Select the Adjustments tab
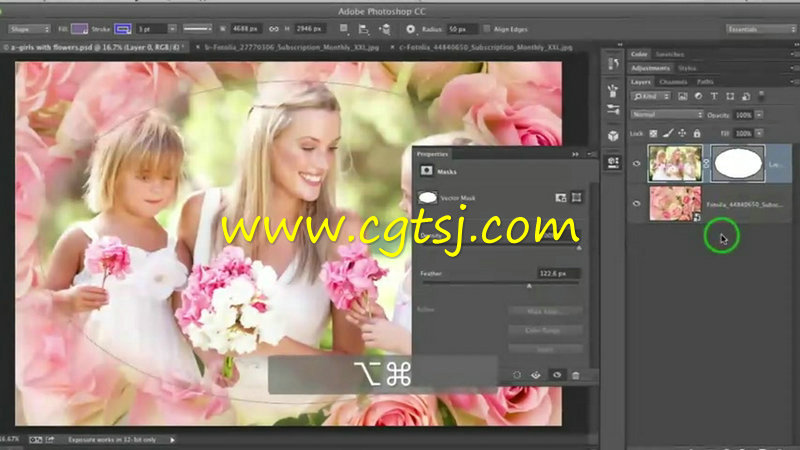This screenshot has height=450, width=800. pos(650,68)
